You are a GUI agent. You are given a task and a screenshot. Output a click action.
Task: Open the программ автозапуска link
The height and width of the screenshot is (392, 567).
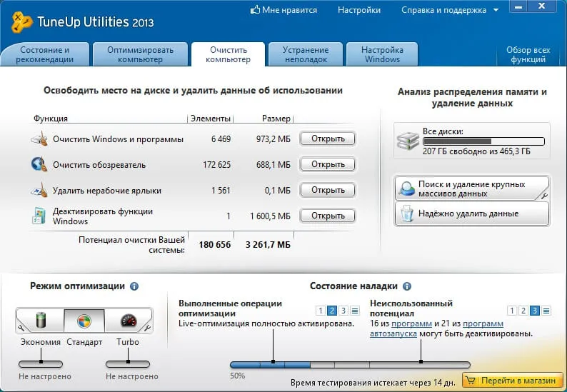click(393, 333)
